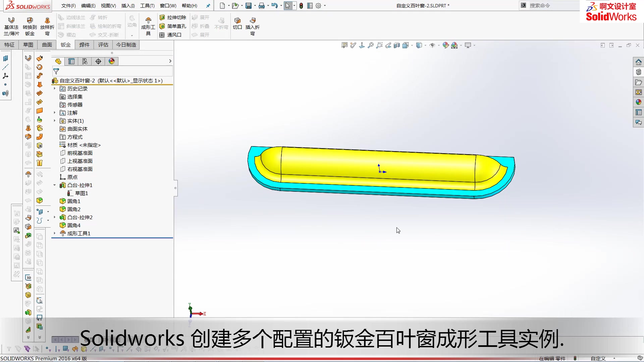644x362 pixels.
Task: Toggle toolbar pinning with the pushpin icon
Action: click(208, 5)
